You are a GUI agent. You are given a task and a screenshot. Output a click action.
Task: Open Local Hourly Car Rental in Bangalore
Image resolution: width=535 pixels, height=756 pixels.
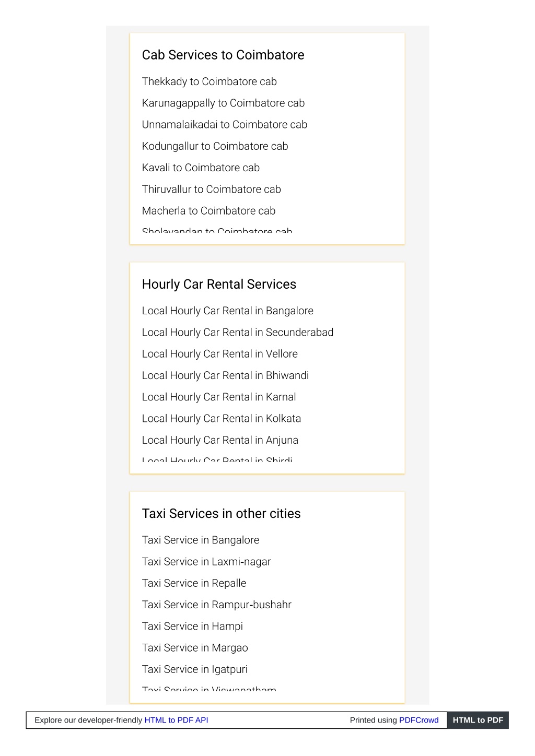tap(227, 311)
